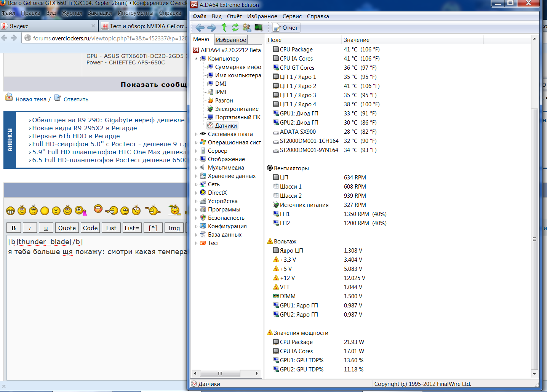
Task: Expand the Сервер tree node
Action: point(197,151)
